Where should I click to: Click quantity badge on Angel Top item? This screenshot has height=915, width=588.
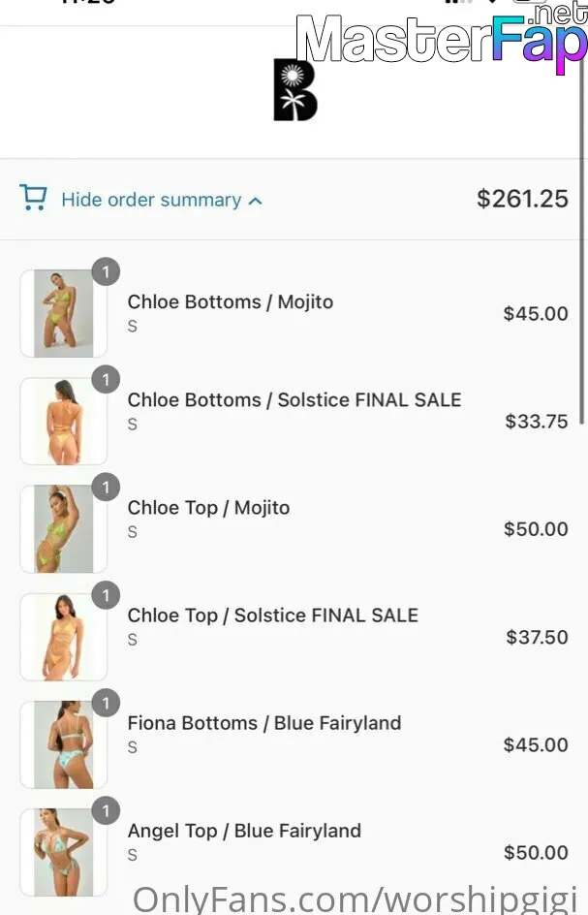pyautogui.click(x=106, y=810)
